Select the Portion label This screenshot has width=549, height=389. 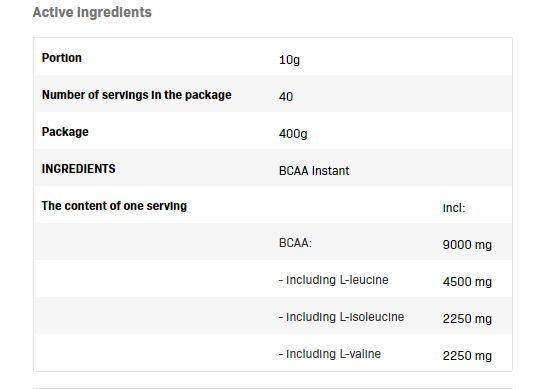click(x=62, y=58)
